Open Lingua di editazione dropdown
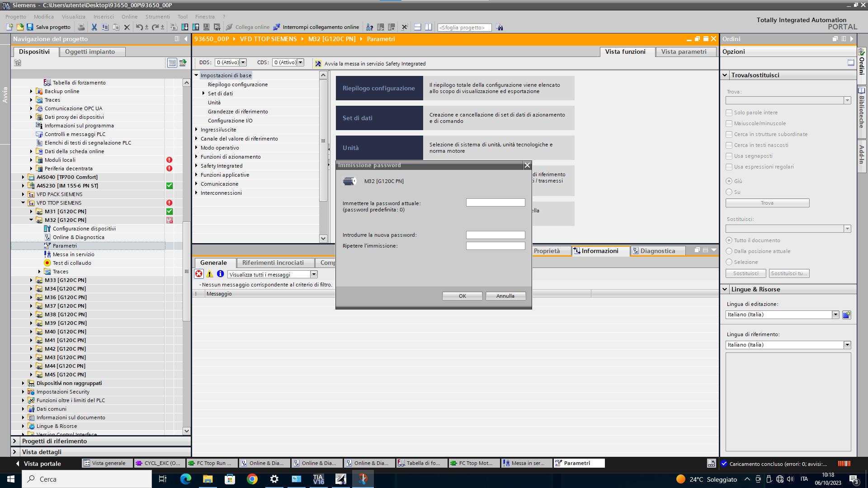 835,314
